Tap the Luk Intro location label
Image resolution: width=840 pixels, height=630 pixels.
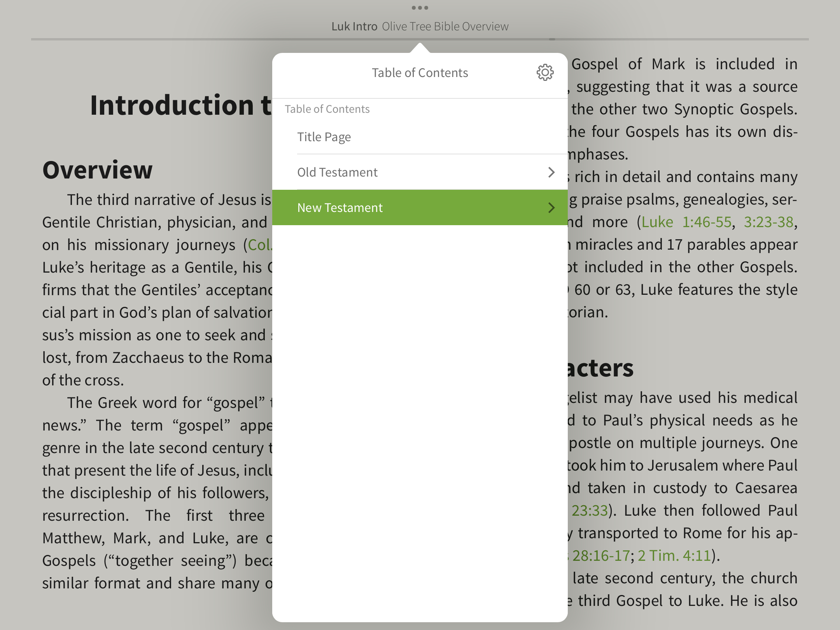354,26
